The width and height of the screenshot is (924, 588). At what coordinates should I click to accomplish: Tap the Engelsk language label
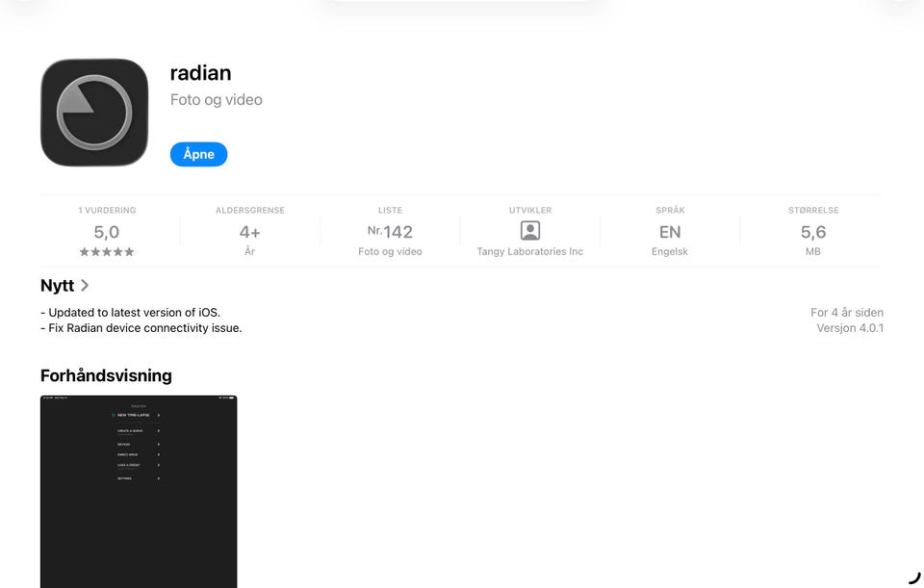(x=670, y=251)
